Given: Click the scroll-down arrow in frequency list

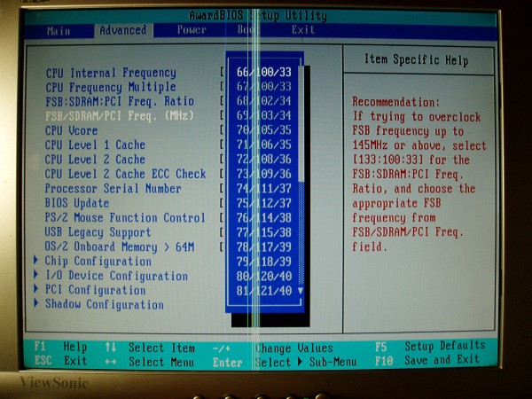Looking at the screenshot, I should click(301, 291).
